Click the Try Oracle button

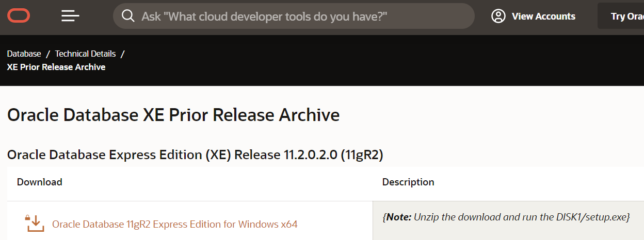(x=621, y=16)
